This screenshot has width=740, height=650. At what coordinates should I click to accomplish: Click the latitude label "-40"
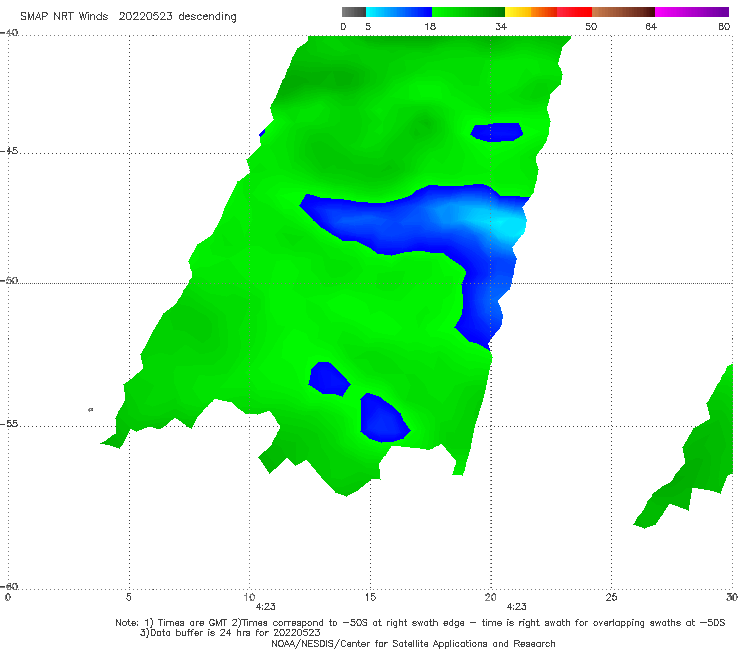10,33
